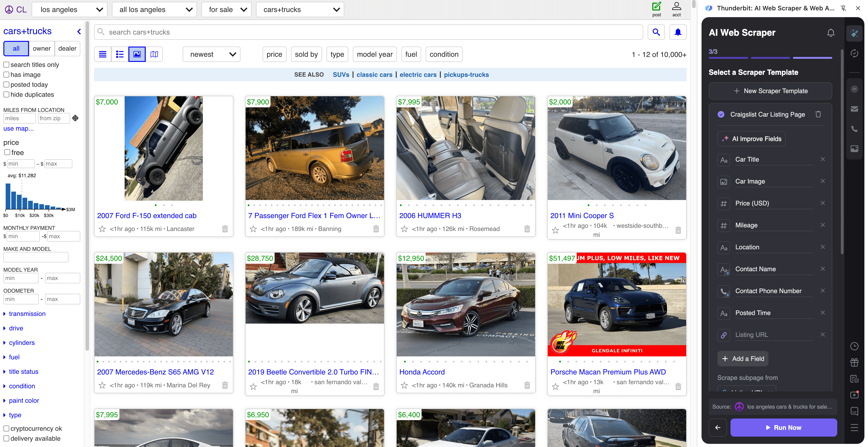This screenshot has height=447, width=868.
Task: Switch results to map view
Action: [154, 54]
